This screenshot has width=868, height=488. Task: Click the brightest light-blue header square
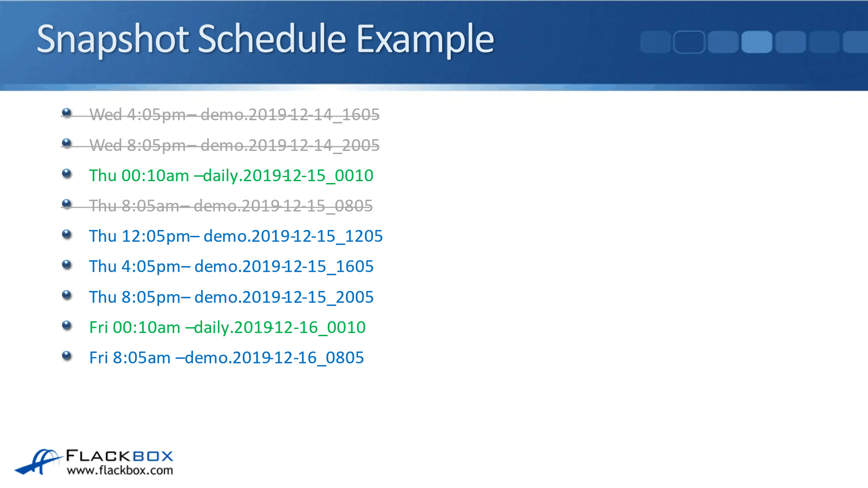coord(757,42)
